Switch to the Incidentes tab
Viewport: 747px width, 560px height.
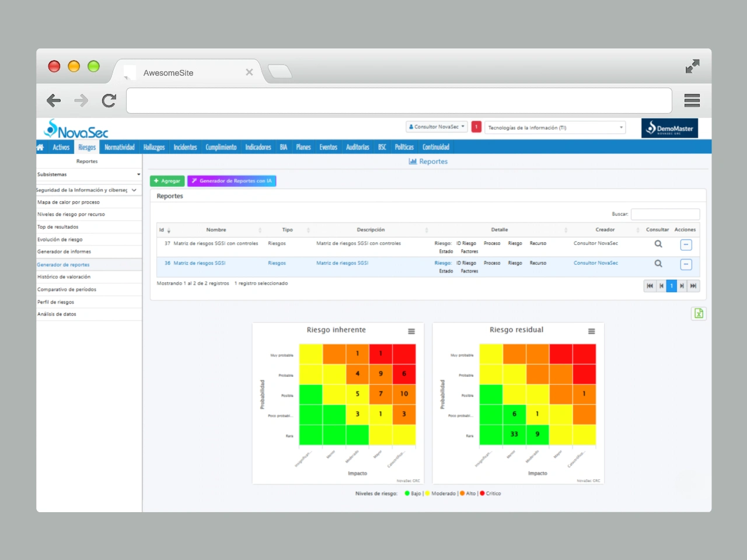coord(185,148)
